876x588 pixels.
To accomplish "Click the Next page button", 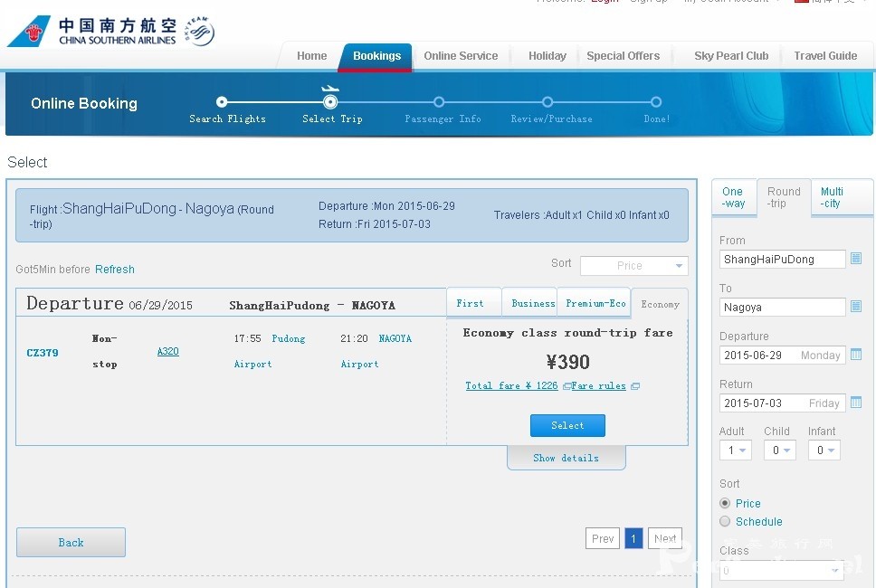I will tap(665, 538).
